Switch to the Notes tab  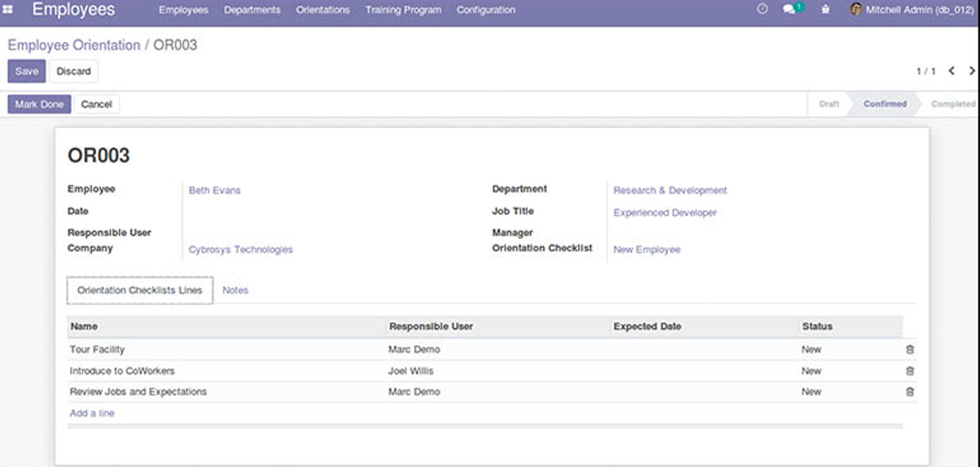(x=235, y=290)
